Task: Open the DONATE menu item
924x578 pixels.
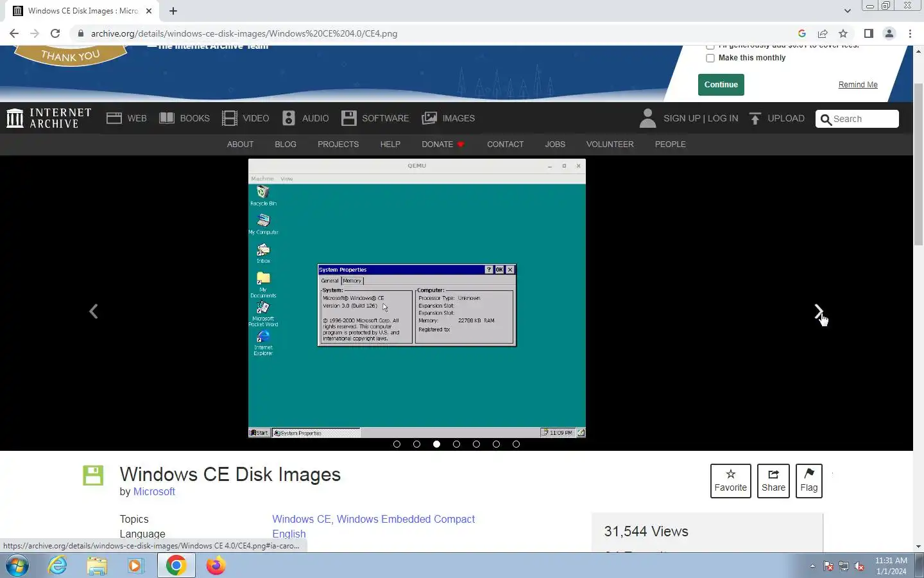Action: point(443,144)
